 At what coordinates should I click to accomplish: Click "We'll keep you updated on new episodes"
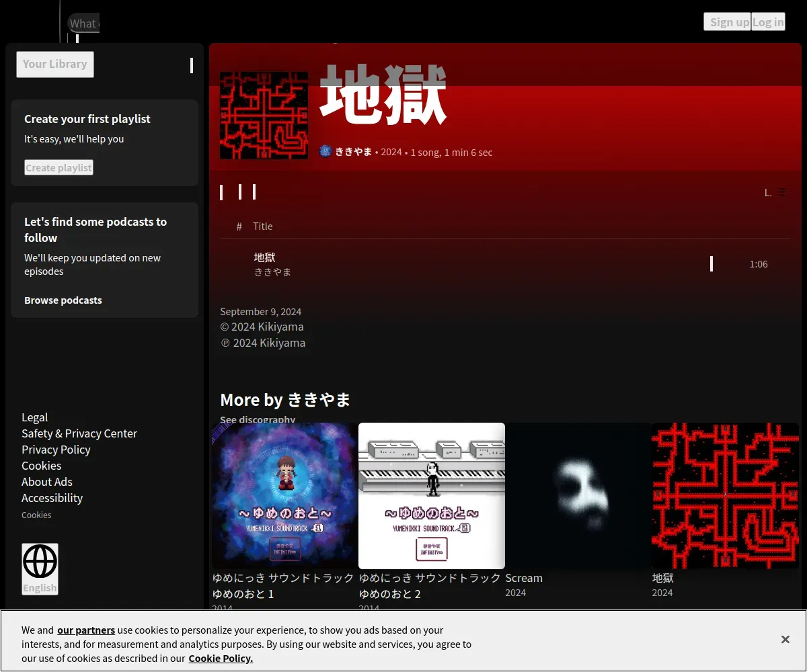92,265
